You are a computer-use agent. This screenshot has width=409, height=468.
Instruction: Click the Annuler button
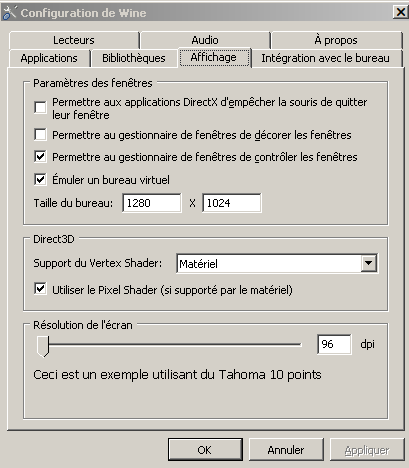tap(286, 450)
